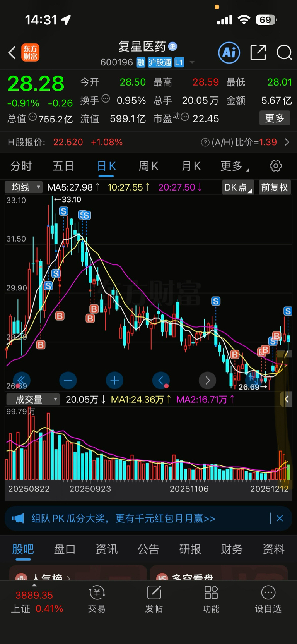Tap the 市盈 info smiley icon
The image size is (297, 644).
point(185,117)
